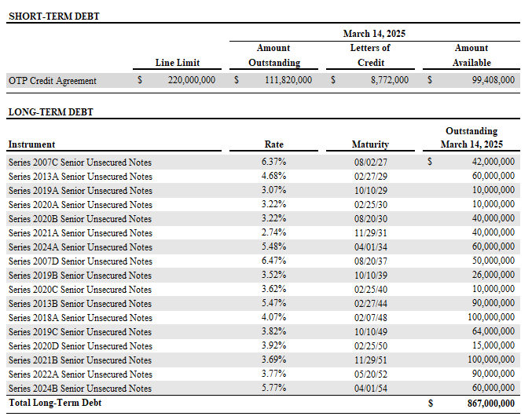Select the 867,000,000 total debt value
This screenshot has height=420, width=532.
pyautogui.click(x=486, y=404)
